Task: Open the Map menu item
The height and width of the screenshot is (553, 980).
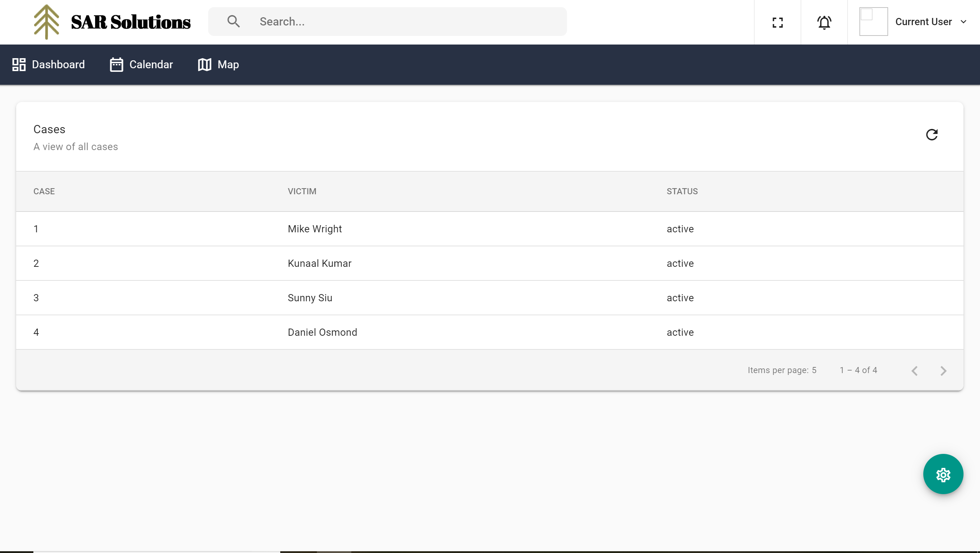Action: tap(228, 65)
